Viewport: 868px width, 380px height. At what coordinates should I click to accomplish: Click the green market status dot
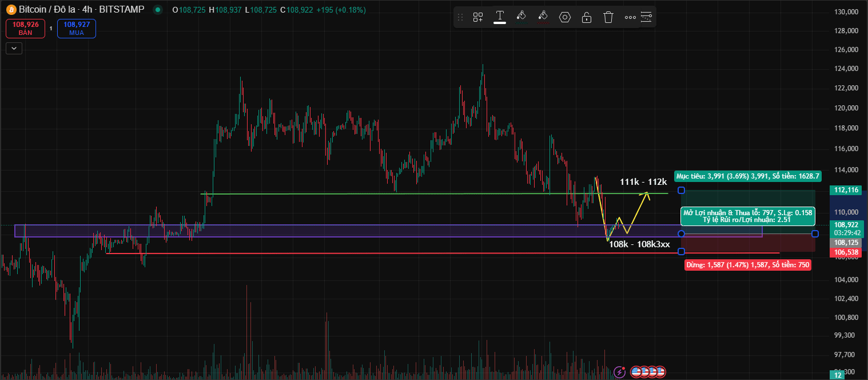[x=158, y=10]
